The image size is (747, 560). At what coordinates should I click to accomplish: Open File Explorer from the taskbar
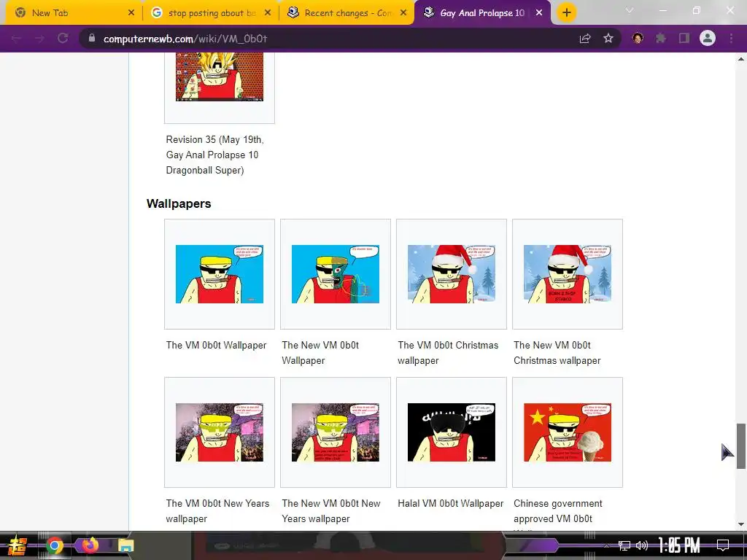pyautogui.click(x=125, y=545)
